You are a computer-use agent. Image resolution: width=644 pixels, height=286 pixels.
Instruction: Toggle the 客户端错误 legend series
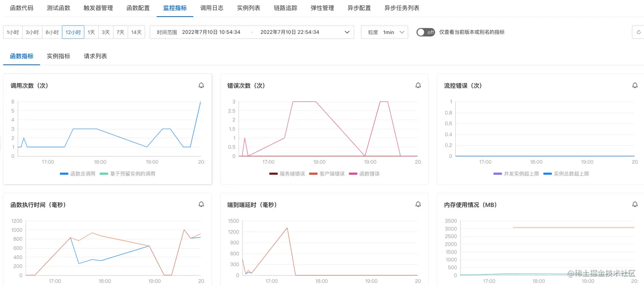tap(327, 174)
